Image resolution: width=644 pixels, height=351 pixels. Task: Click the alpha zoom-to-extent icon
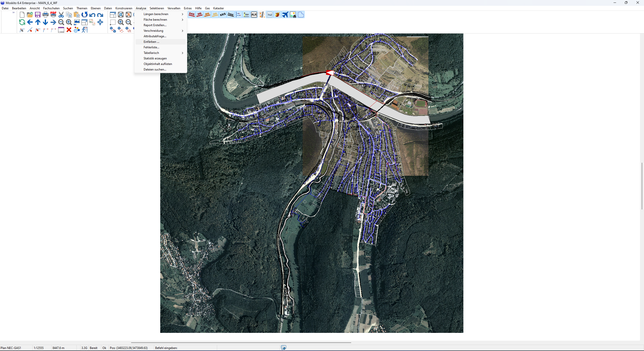[121, 15]
